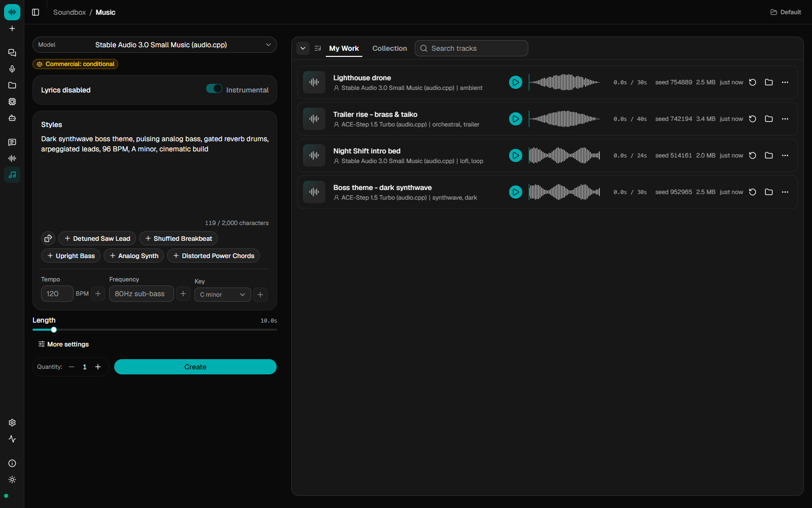Open the microphone sidebar icon

12,69
